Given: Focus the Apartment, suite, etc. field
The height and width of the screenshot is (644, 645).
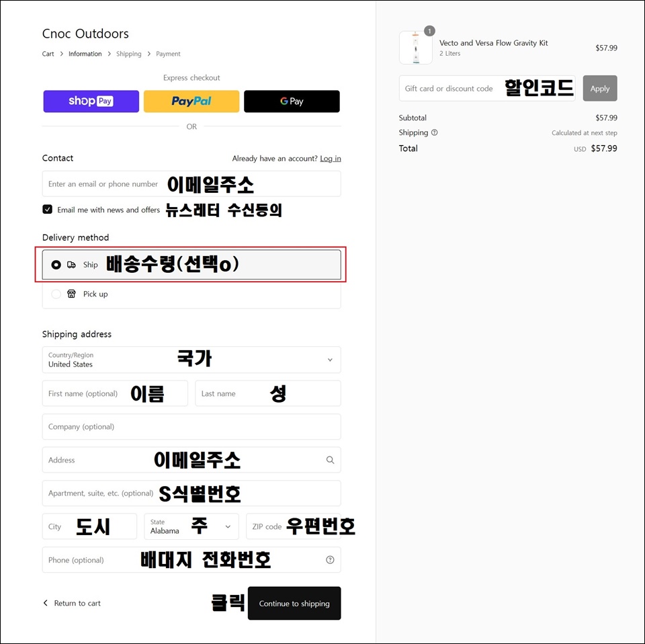Looking at the screenshot, I should point(191,493).
